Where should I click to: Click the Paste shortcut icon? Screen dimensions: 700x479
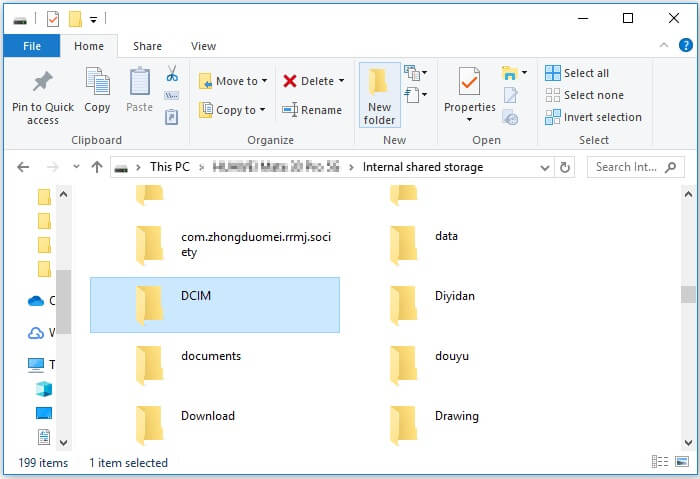tap(172, 117)
